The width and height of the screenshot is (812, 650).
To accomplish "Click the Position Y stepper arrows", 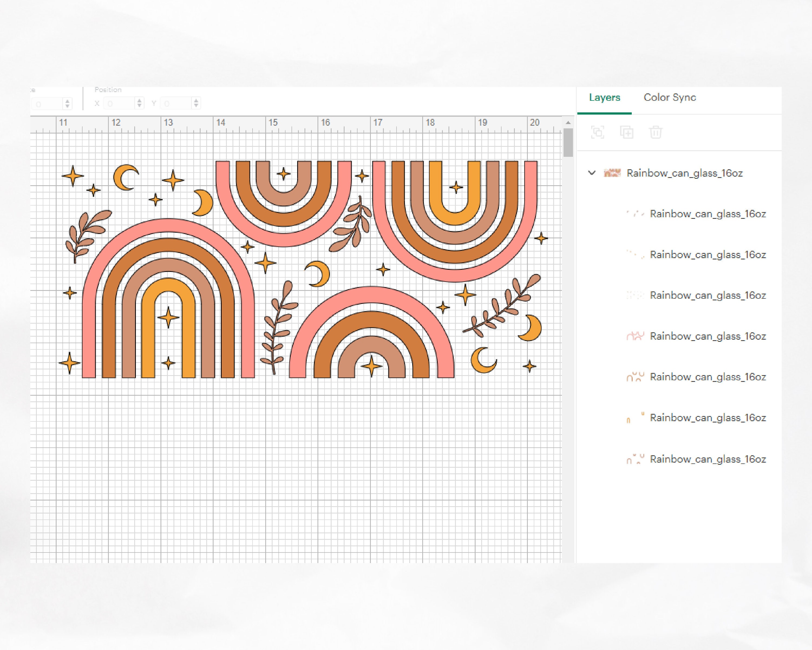I will pos(196,103).
